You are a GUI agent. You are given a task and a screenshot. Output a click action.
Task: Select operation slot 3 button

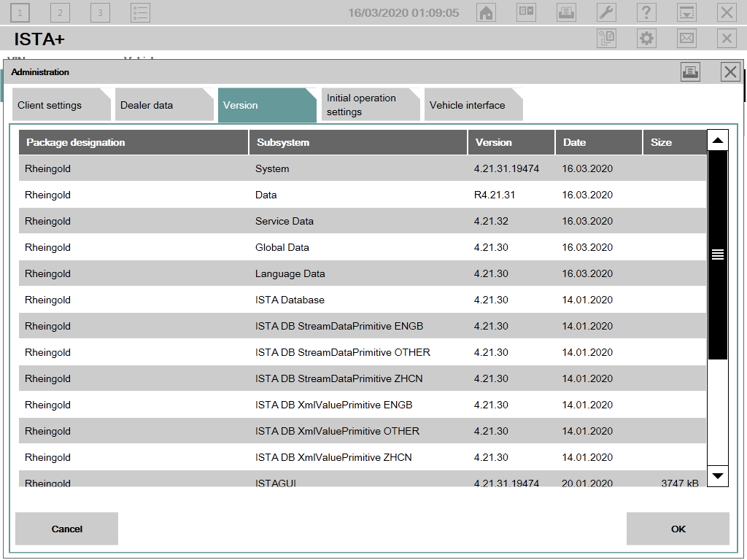tap(100, 12)
